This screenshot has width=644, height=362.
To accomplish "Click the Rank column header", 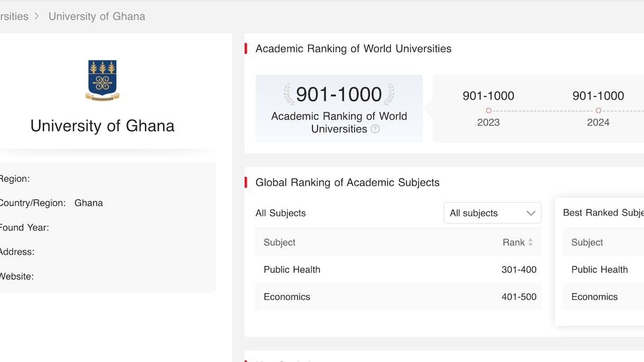I will pos(513,242).
